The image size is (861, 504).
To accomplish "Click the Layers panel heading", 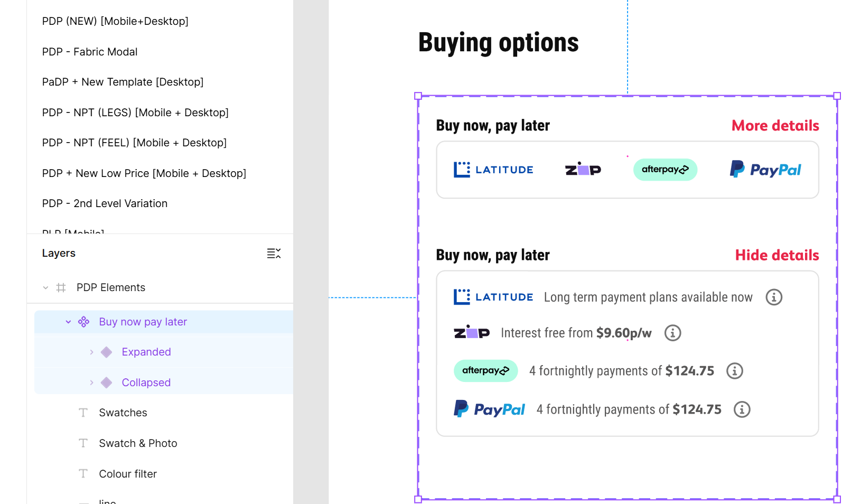I will click(x=59, y=254).
